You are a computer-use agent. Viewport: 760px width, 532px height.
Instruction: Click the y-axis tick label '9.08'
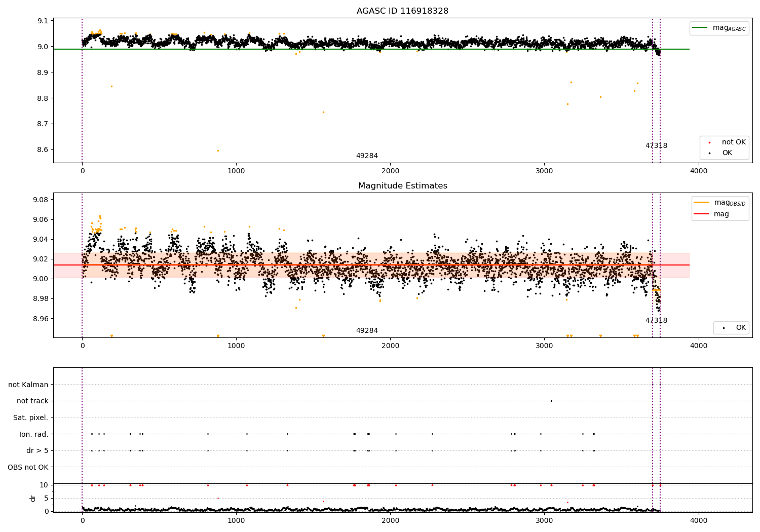pos(41,200)
